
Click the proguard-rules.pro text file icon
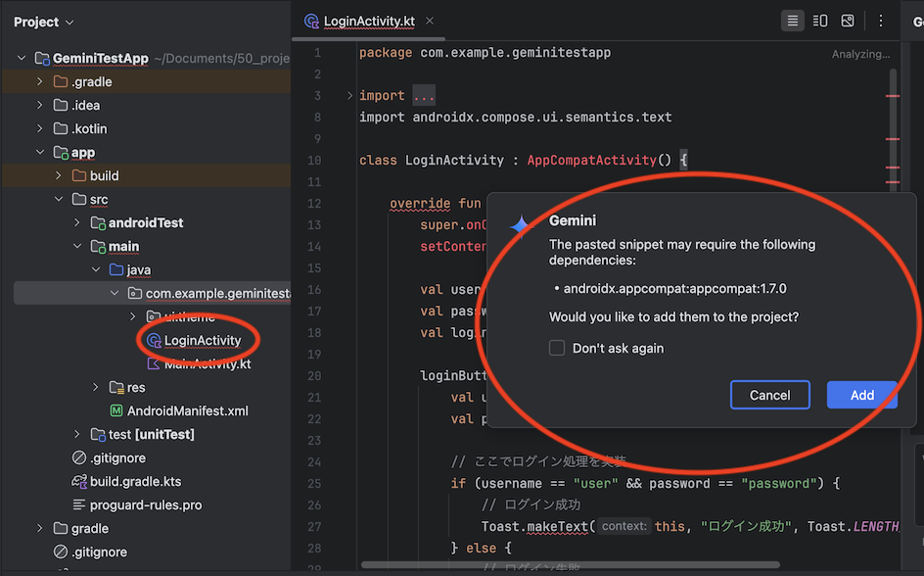click(x=79, y=504)
